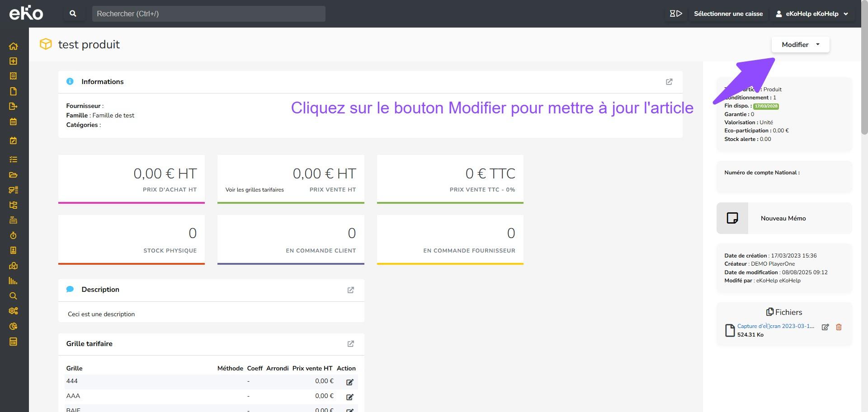
Task: Click the home icon in the sidebar
Action: 13,46
